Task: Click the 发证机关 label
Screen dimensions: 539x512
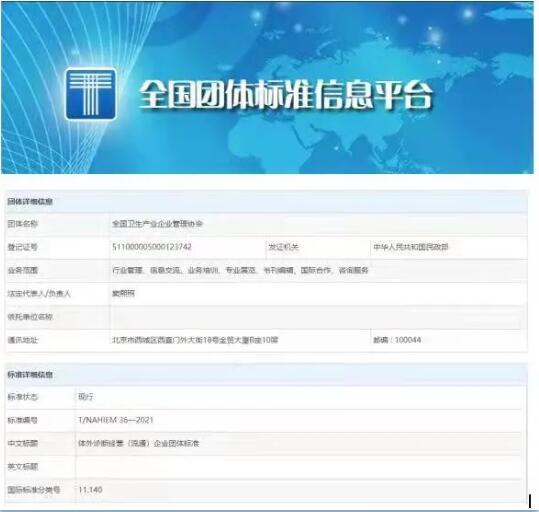Action: (284, 247)
